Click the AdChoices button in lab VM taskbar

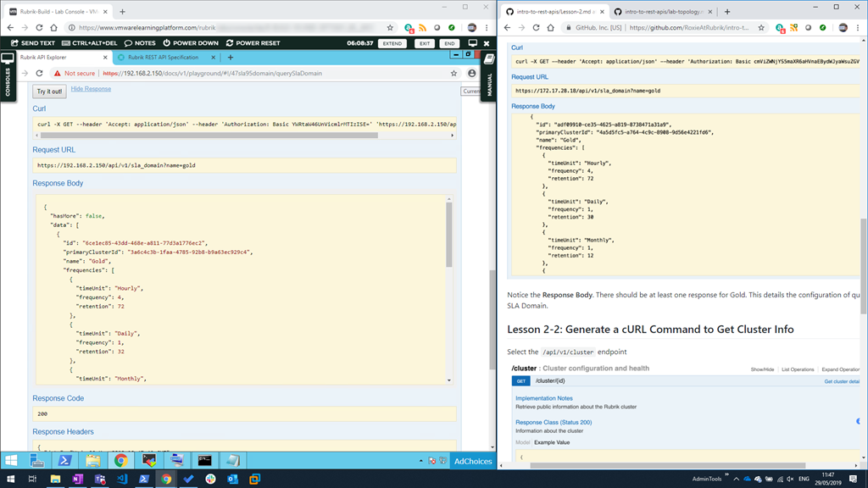tap(473, 461)
